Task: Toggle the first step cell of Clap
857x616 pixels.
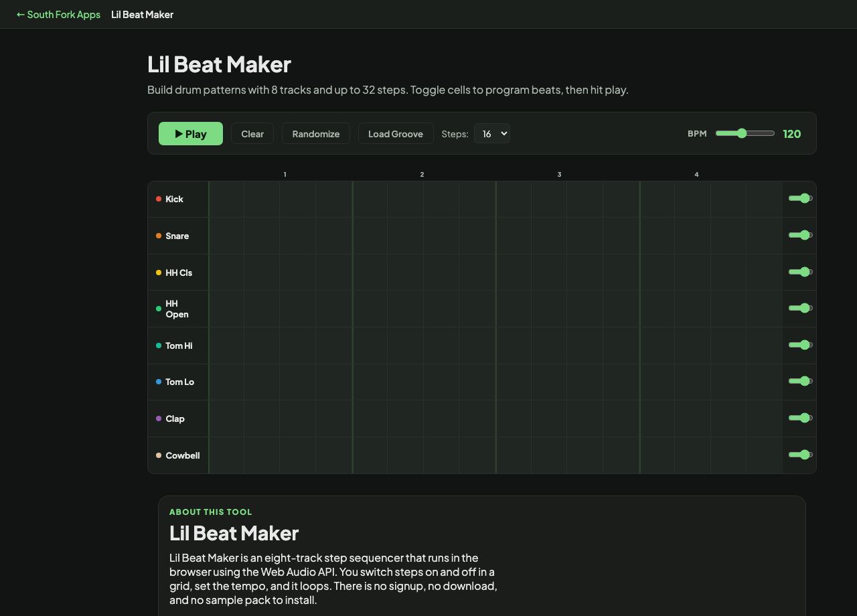Action: pos(226,418)
